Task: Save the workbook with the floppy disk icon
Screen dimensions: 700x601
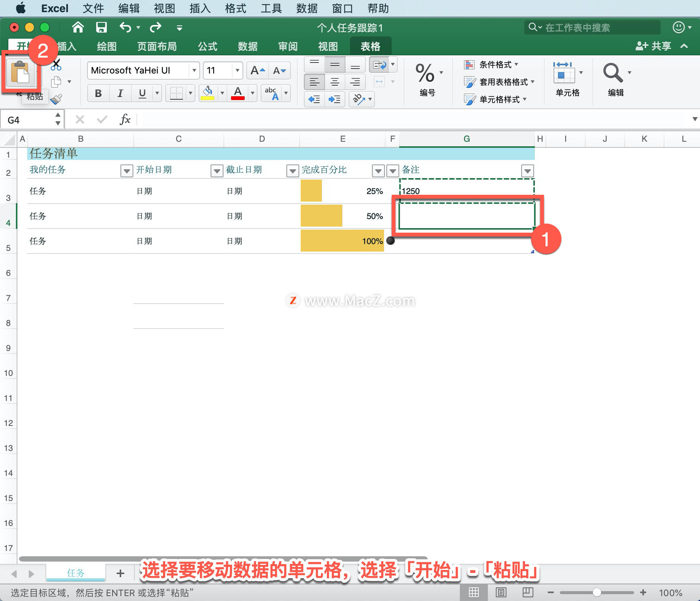Action: click(102, 27)
